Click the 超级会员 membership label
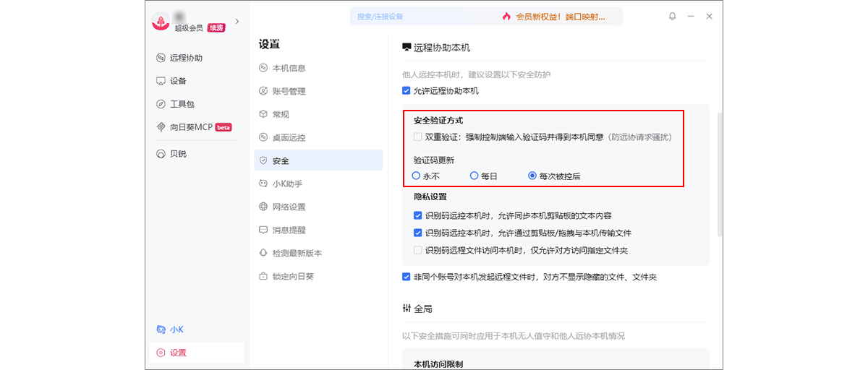Screen dimensions: 868x370 189,28
